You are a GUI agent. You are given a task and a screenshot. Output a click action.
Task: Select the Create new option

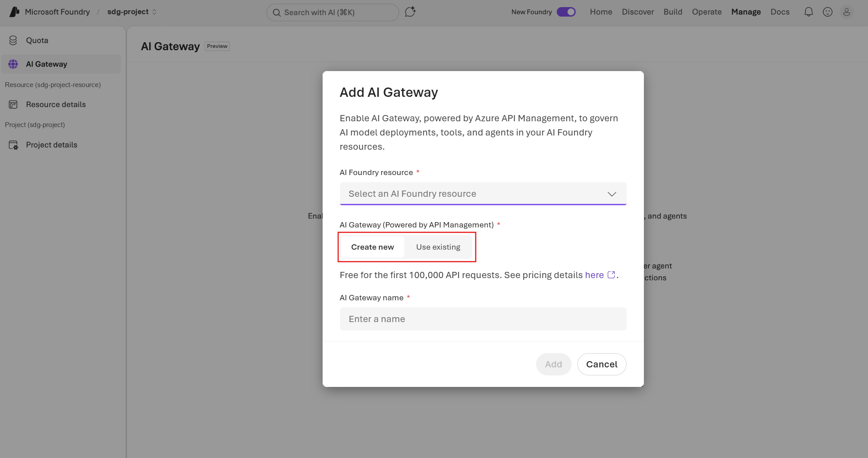pyautogui.click(x=373, y=247)
